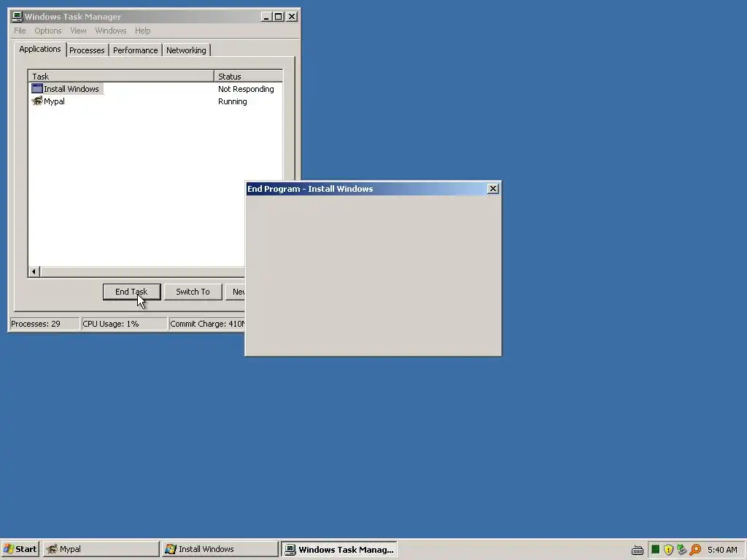The width and height of the screenshot is (747, 560).
Task: Click the Task Manager title bar icon
Action: 18,17
